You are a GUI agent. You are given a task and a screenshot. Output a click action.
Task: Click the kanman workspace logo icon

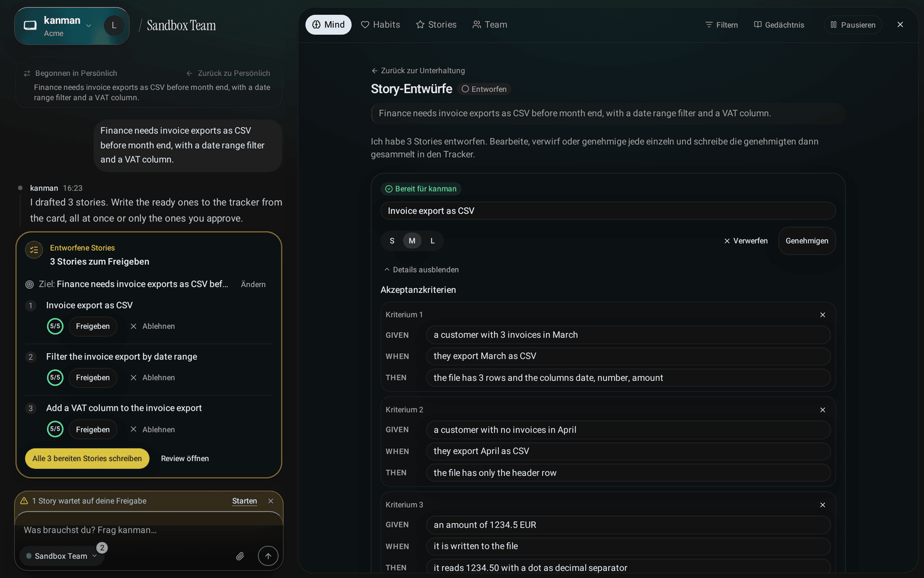30,26
